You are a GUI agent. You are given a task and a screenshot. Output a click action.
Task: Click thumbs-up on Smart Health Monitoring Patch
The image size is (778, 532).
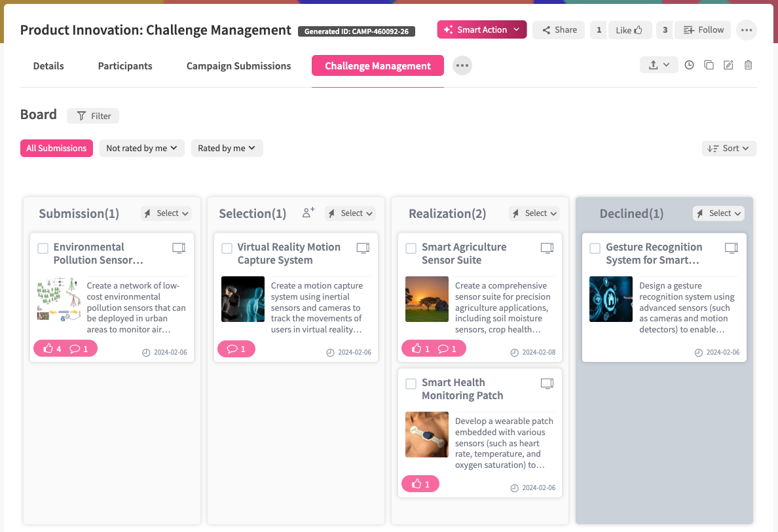click(x=420, y=484)
